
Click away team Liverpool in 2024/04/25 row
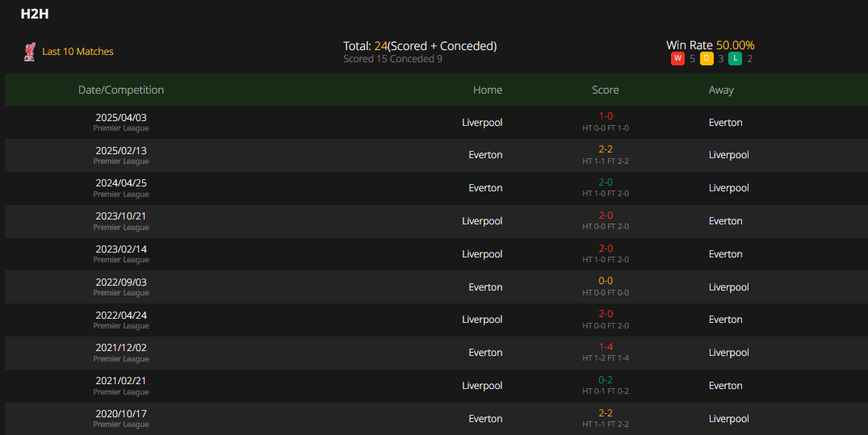(729, 189)
